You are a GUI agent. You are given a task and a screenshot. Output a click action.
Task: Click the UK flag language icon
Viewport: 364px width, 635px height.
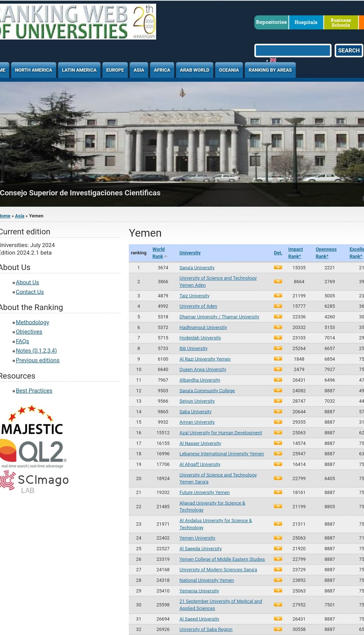[273, 60]
